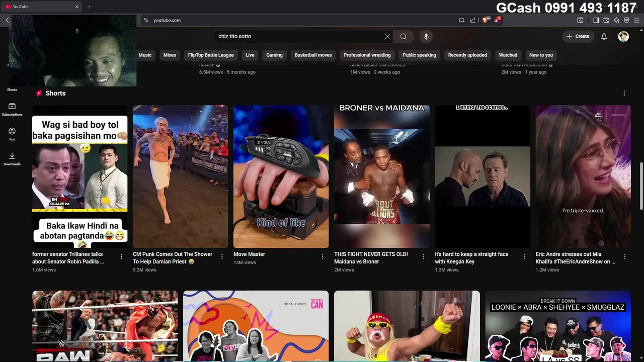Open Downloads in the left sidebar
The width and height of the screenshot is (644, 362).
tap(12, 159)
